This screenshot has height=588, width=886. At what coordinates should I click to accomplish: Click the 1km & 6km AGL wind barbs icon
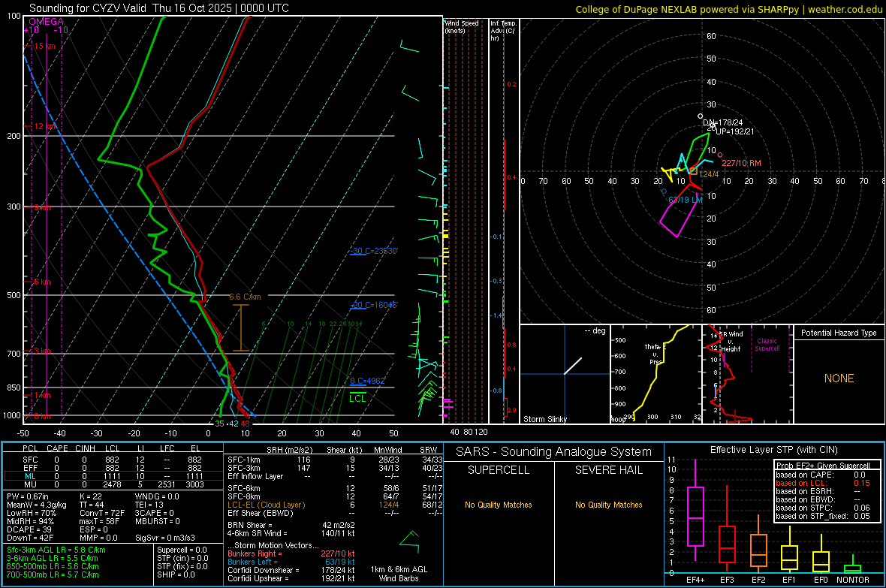coord(410,541)
